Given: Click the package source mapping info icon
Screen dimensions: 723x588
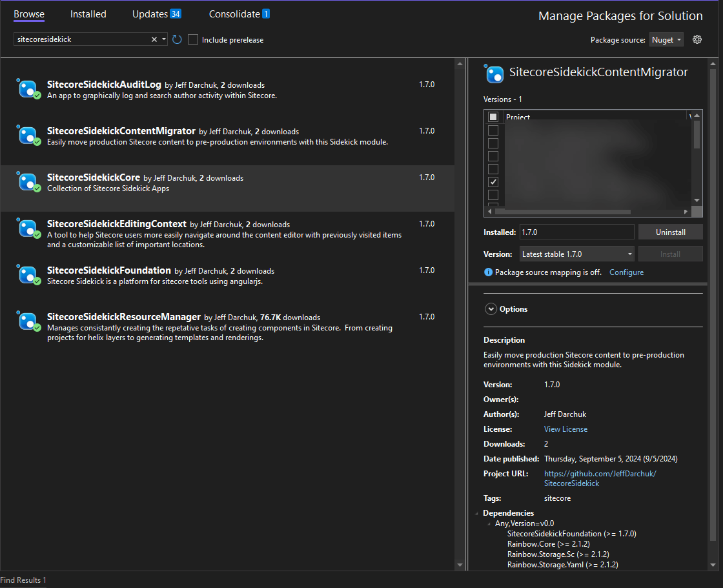Looking at the screenshot, I should pyautogui.click(x=488, y=272).
